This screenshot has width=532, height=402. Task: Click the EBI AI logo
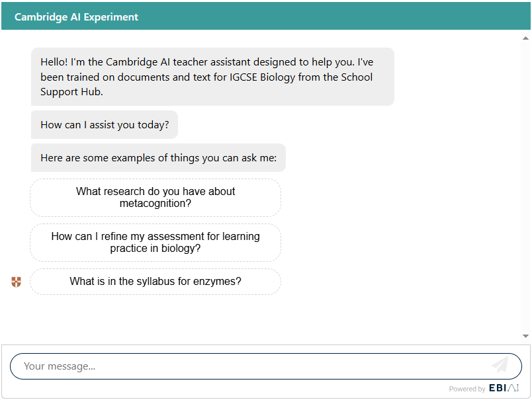[504, 388]
